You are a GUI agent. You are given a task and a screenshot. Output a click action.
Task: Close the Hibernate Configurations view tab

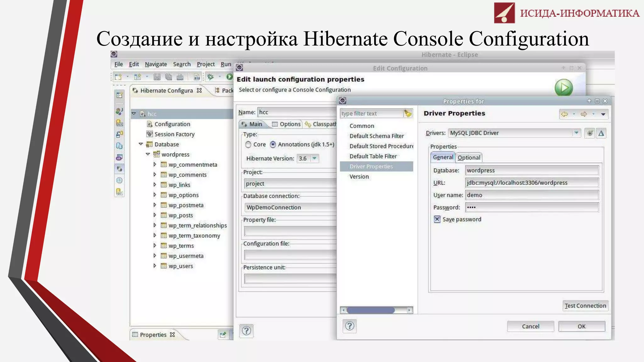(x=199, y=90)
